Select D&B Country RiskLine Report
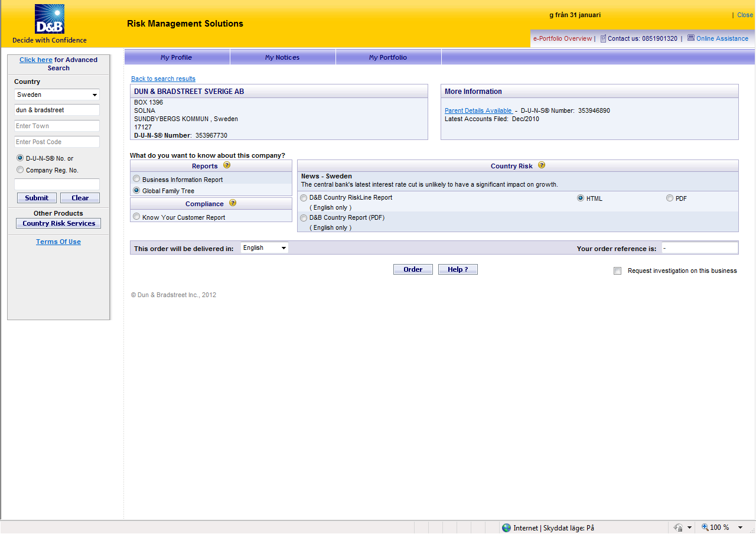Screen dimensions: 756x534 coord(304,198)
